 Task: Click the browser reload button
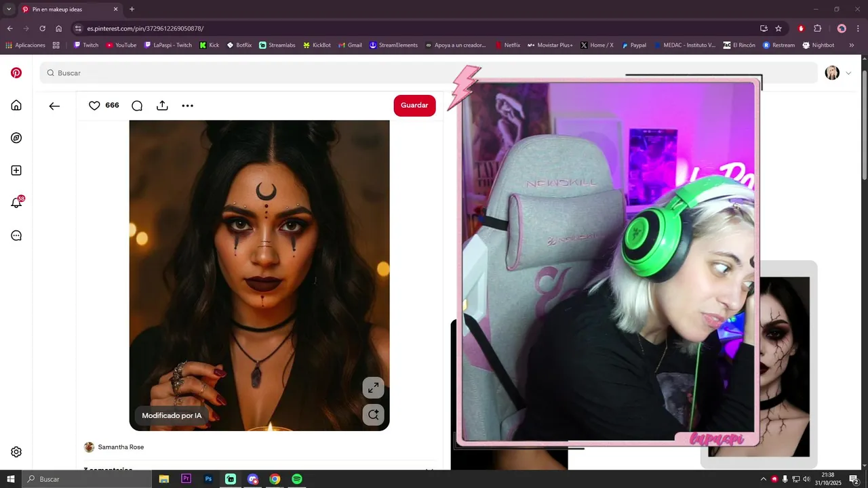coord(42,28)
